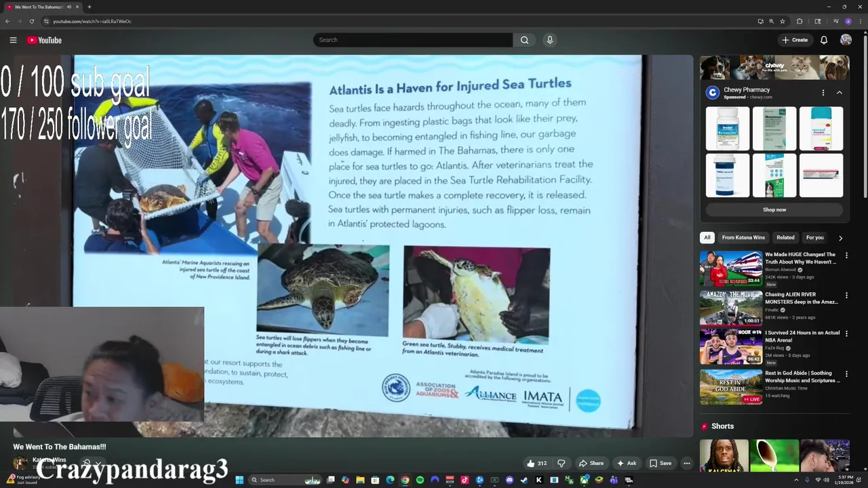
Task: Open the YouTube account avatar menu
Action: (846, 40)
